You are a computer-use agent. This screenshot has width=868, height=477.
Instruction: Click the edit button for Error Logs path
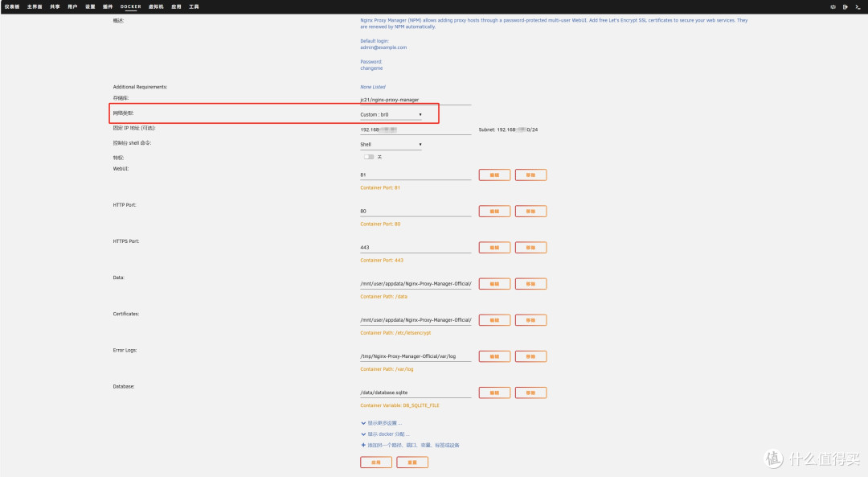click(x=494, y=357)
